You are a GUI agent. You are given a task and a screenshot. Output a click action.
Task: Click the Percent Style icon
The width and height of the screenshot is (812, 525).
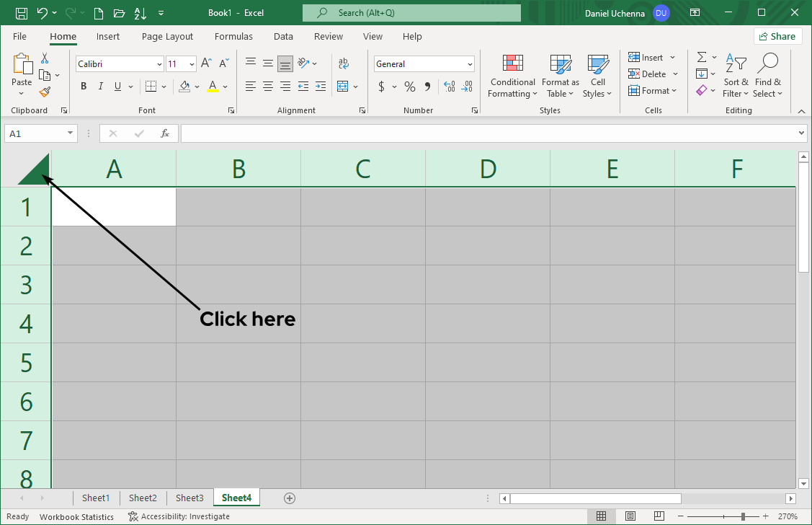409,87
